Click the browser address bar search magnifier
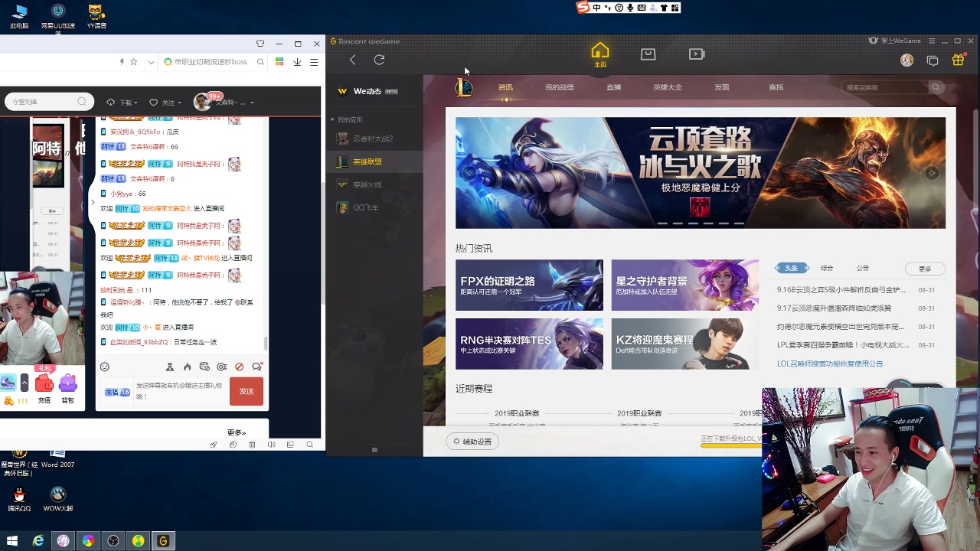This screenshot has width=980, height=551. [260, 62]
